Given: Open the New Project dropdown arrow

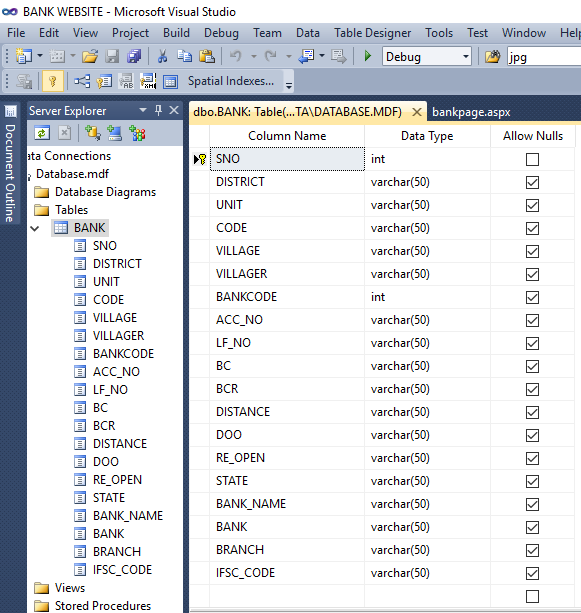Looking at the screenshot, I should tap(40, 56).
